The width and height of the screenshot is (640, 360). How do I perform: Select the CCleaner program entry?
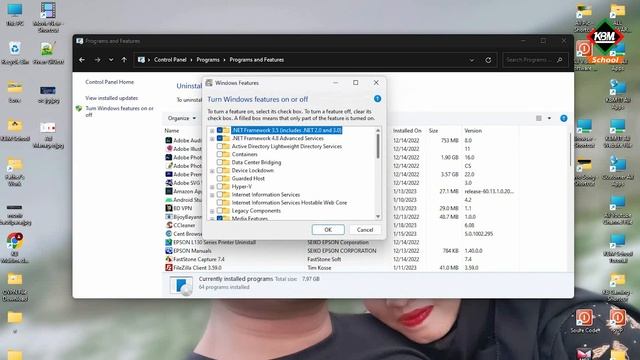pyautogui.click(x=184, y=225)
